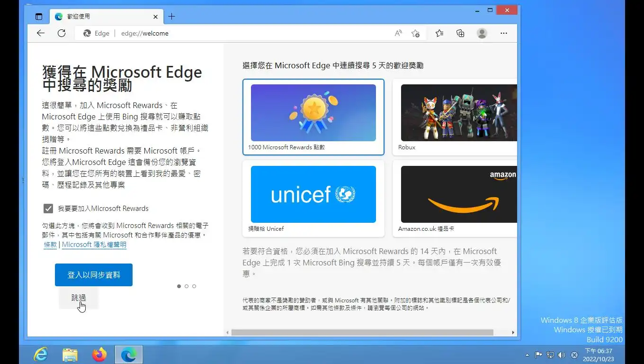Open Settings and more ellipsis menu
This screenshot has height=364, width=644.
click(x=504, y=33)
